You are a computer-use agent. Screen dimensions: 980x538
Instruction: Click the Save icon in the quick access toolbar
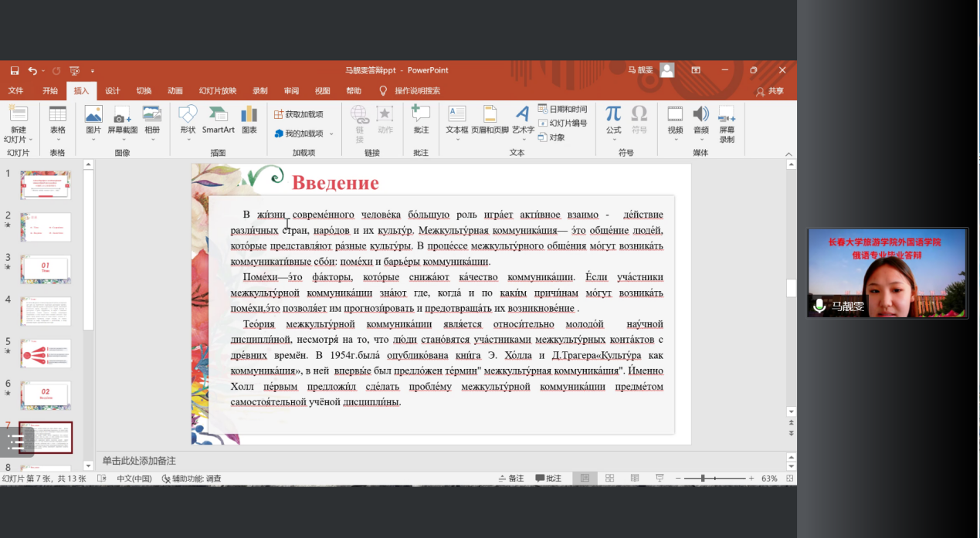point(14,70)
